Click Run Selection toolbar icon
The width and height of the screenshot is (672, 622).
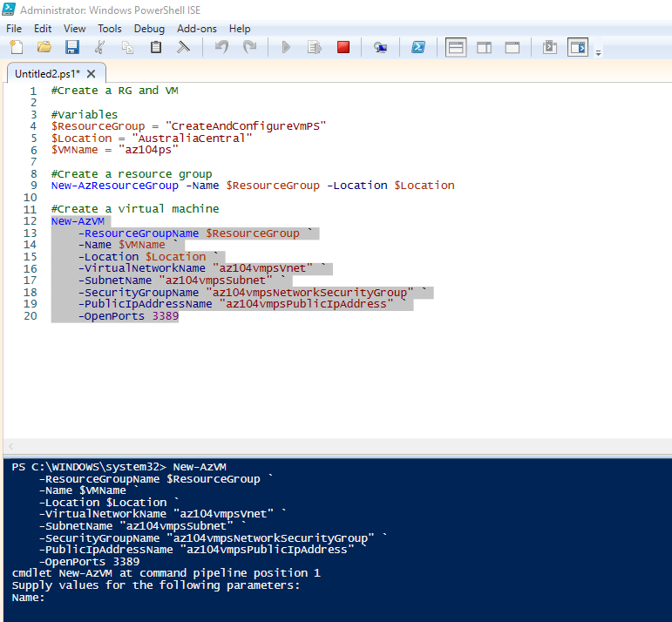(315, 47)
